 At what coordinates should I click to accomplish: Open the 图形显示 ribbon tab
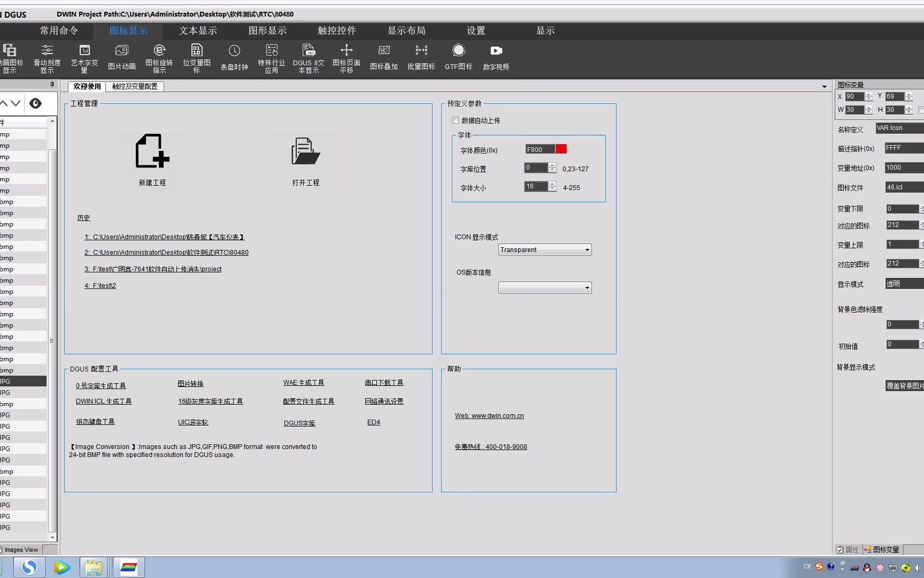[x=267, y=31]
